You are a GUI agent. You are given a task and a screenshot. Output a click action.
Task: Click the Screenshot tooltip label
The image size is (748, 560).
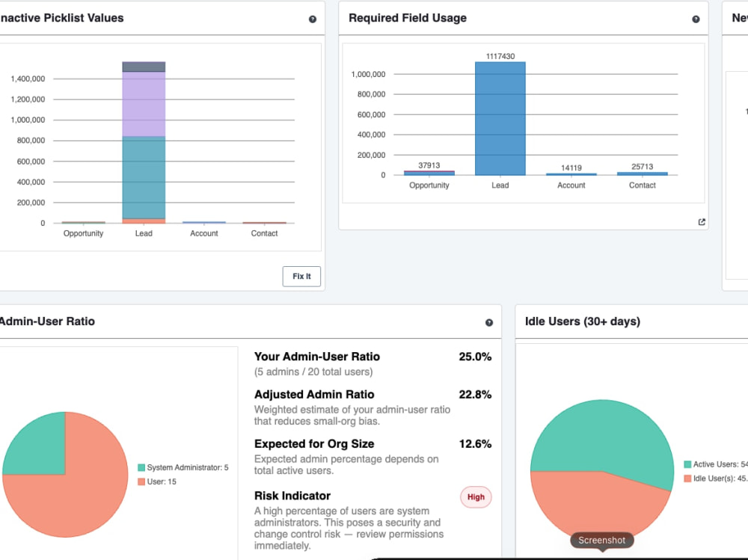click(602, 541)
